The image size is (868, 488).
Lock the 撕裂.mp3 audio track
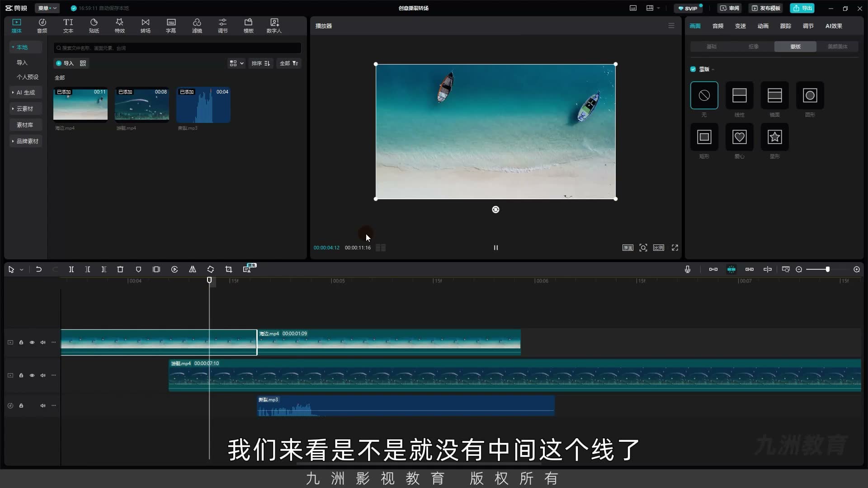pos(21,406)
